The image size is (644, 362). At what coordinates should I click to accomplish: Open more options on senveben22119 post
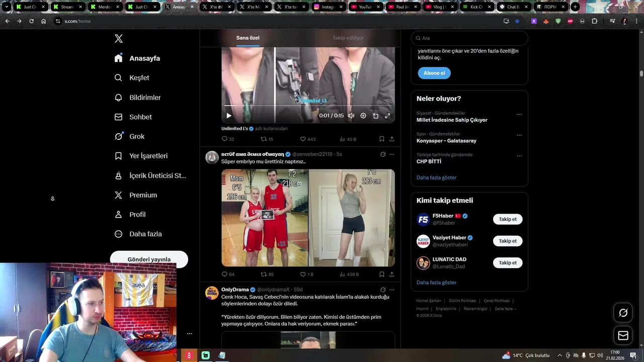[x=392, y=154]
